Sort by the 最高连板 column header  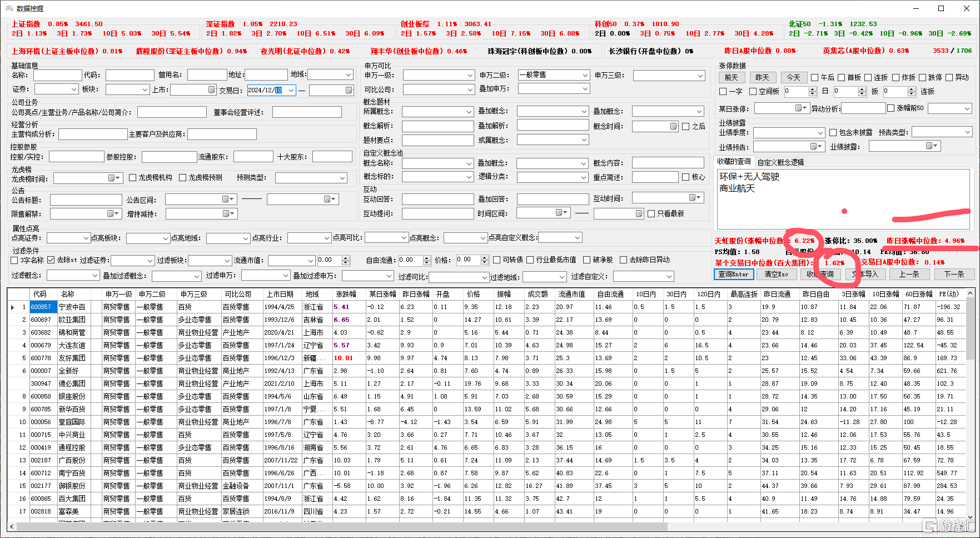click(x=744, y=294)
